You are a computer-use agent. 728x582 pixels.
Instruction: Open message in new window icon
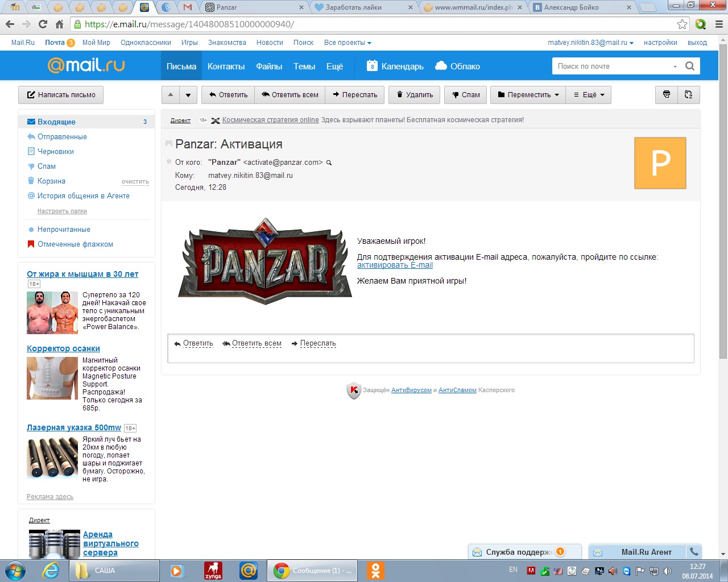pos(688,95)
